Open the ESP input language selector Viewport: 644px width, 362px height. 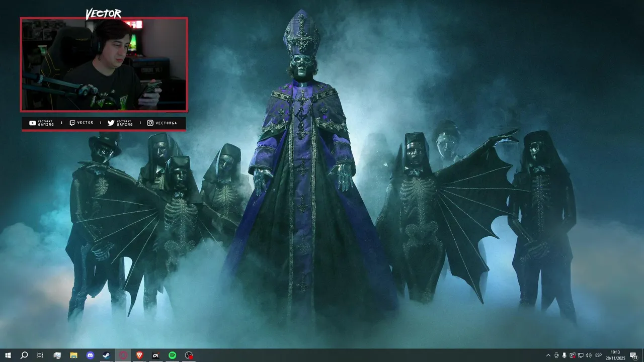point(599,355)
